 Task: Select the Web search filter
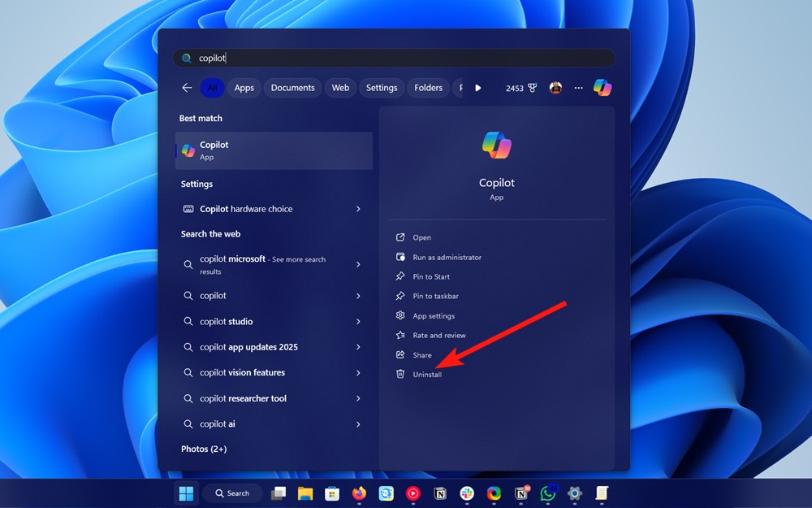[339, 87]
